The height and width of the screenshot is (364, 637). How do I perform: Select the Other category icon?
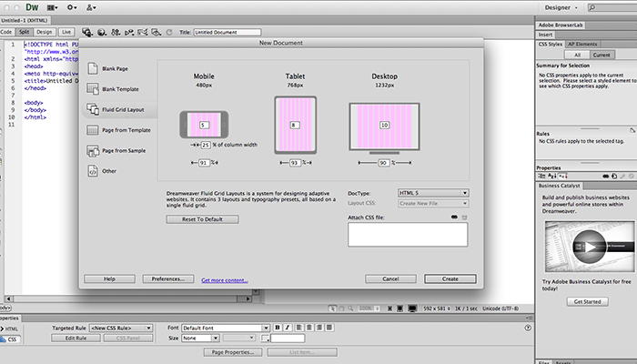[93, 171]
